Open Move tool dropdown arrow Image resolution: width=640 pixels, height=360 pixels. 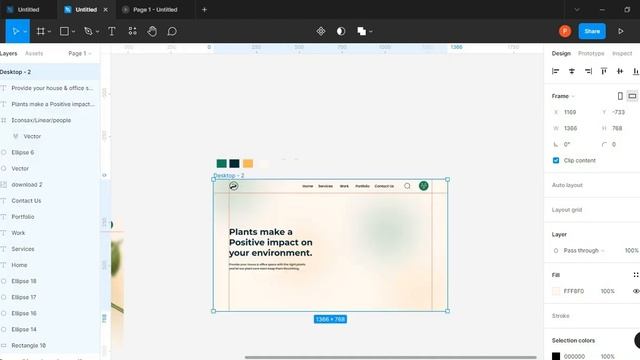[25, 31]
